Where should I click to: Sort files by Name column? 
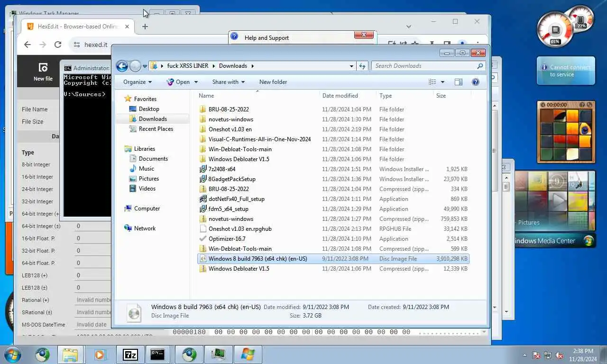pos(257,96)
